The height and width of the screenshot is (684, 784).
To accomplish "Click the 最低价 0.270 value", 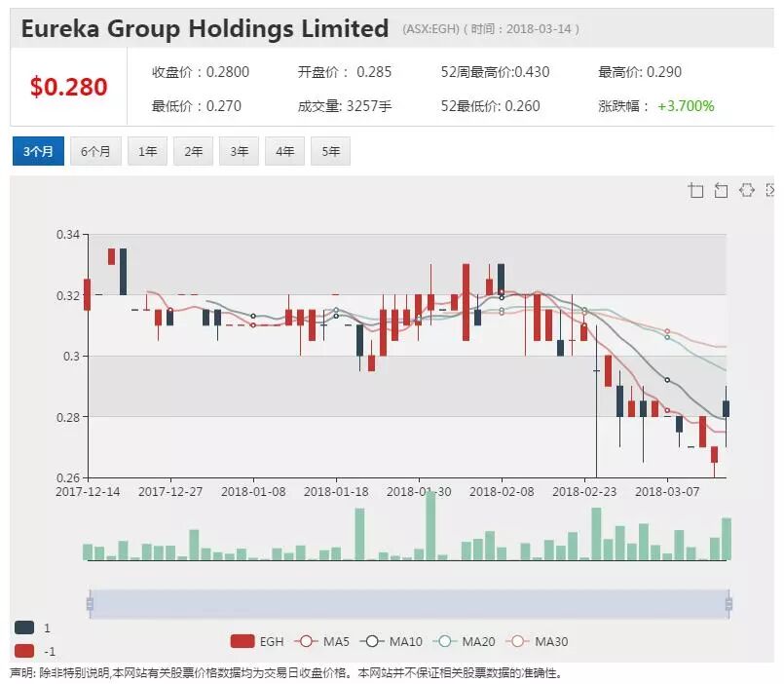I will [197, 106].
